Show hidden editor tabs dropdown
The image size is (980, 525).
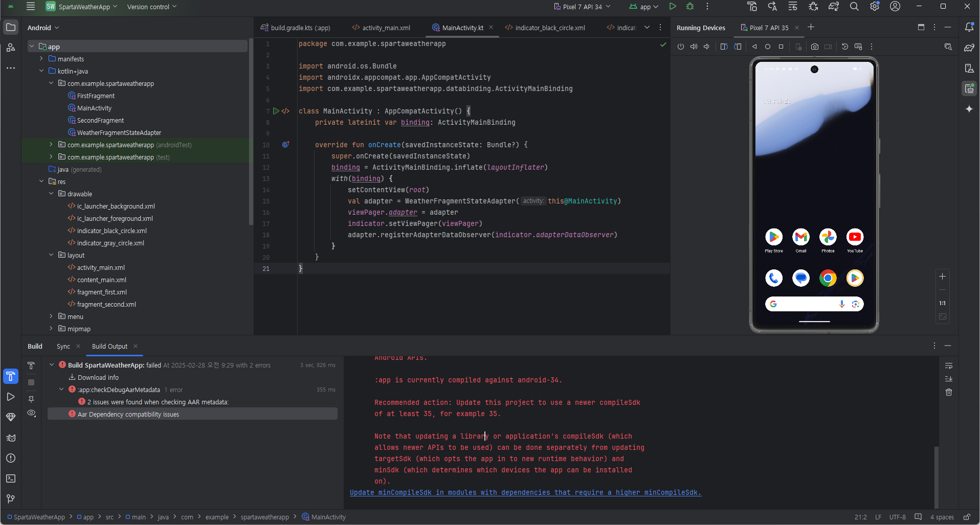pyautogui.click(x=647, y=28)
